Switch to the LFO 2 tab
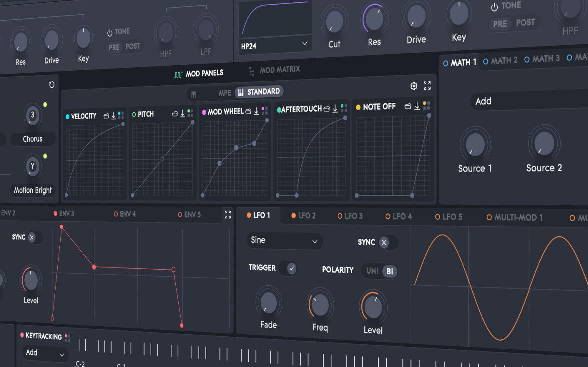The image size is (588, 367). click(x=304, y=216)
